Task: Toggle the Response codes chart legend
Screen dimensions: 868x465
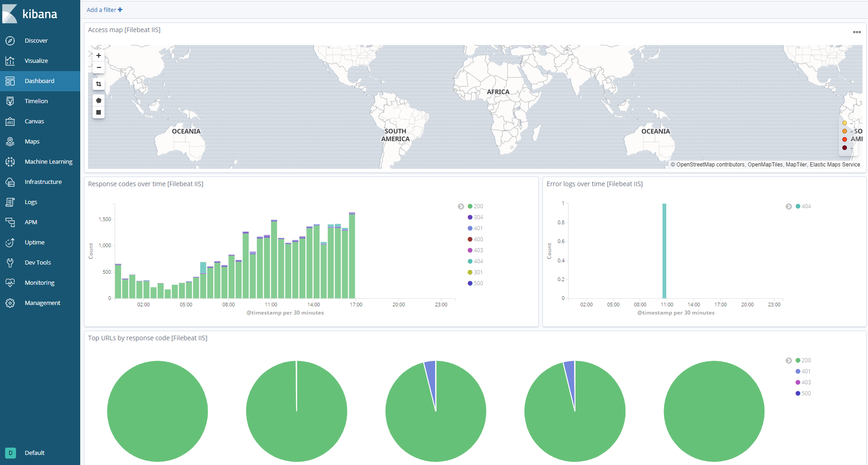Action: point(461,206)
